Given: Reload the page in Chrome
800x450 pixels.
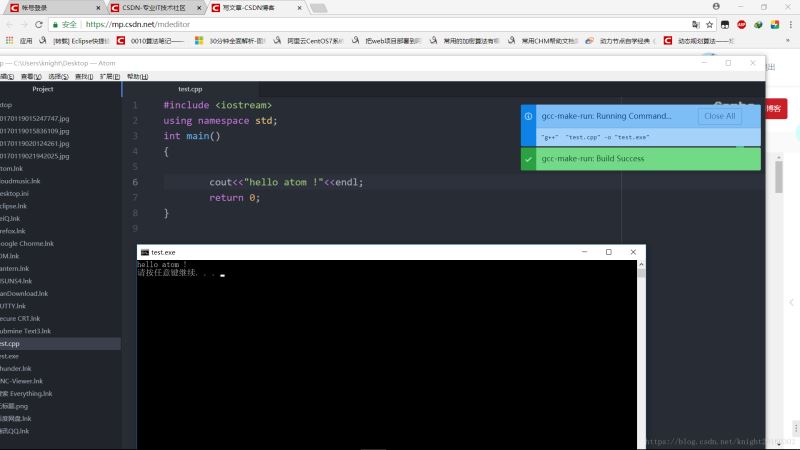Looking at the screenshot, I should click(x=39, y=24).
